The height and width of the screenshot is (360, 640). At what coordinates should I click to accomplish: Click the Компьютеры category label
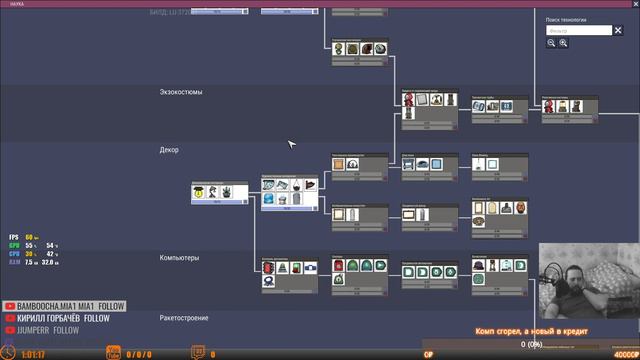[179, 258]
